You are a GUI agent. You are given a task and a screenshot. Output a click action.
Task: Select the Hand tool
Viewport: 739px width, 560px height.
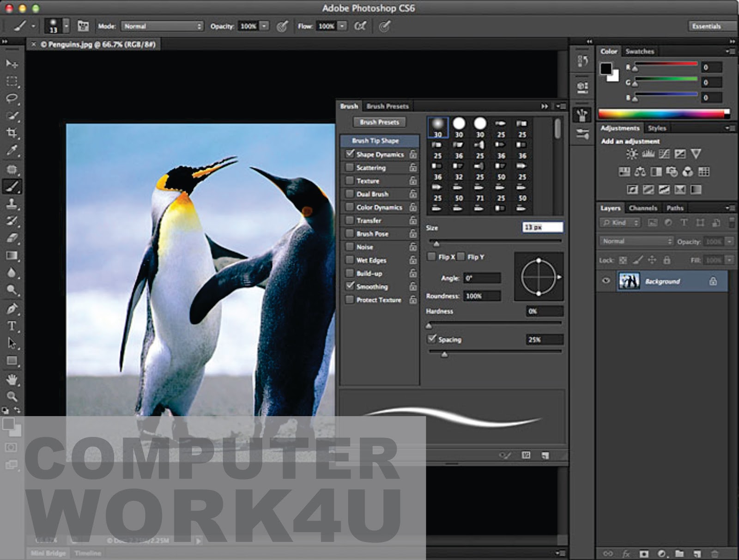point(12,380)
